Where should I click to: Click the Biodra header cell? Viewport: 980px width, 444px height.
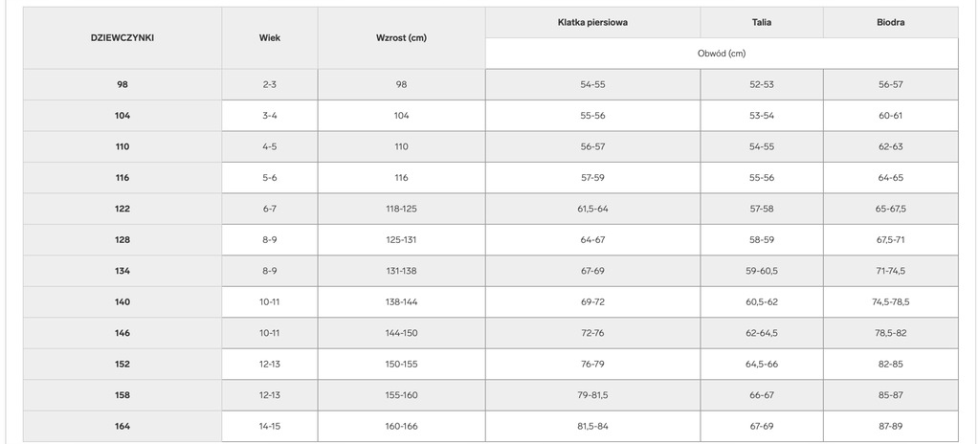click(890, 22)
